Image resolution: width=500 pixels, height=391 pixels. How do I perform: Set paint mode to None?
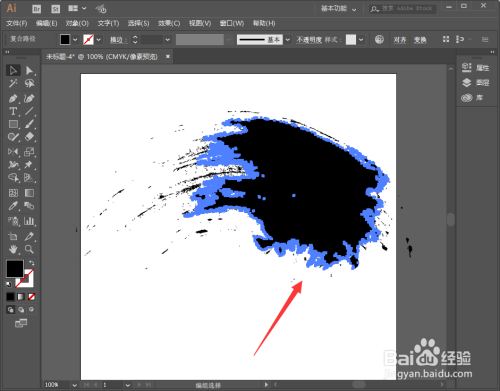point(31,296)
